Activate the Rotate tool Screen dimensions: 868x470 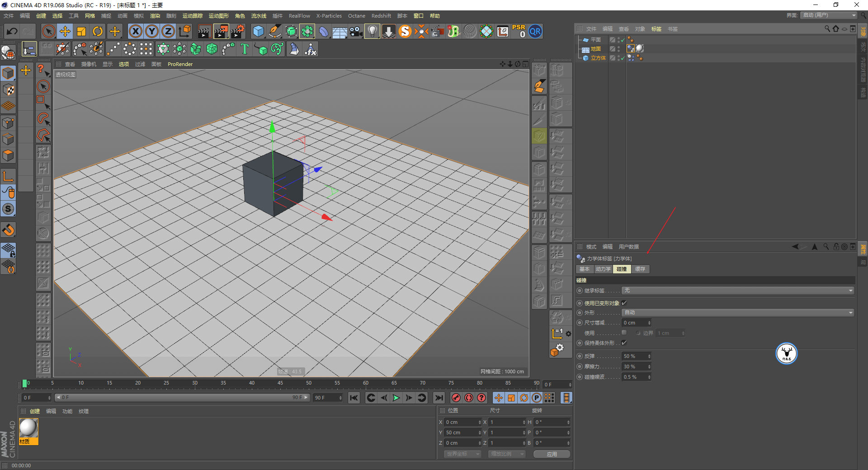click(x=98, y=31)
